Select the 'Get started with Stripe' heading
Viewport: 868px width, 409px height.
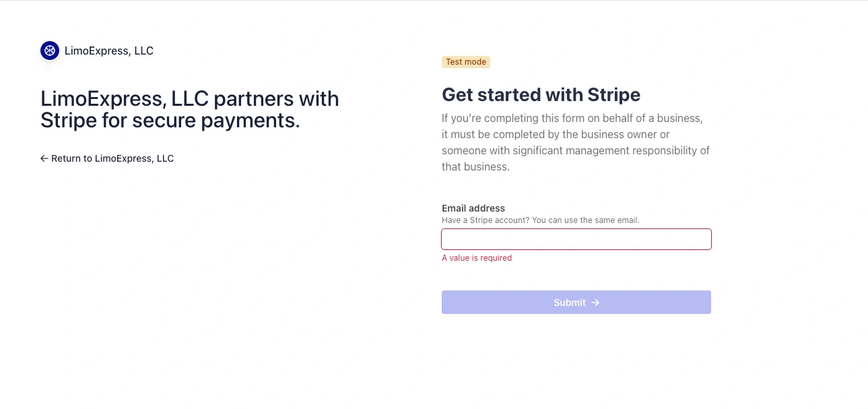[x=541, y=94]
